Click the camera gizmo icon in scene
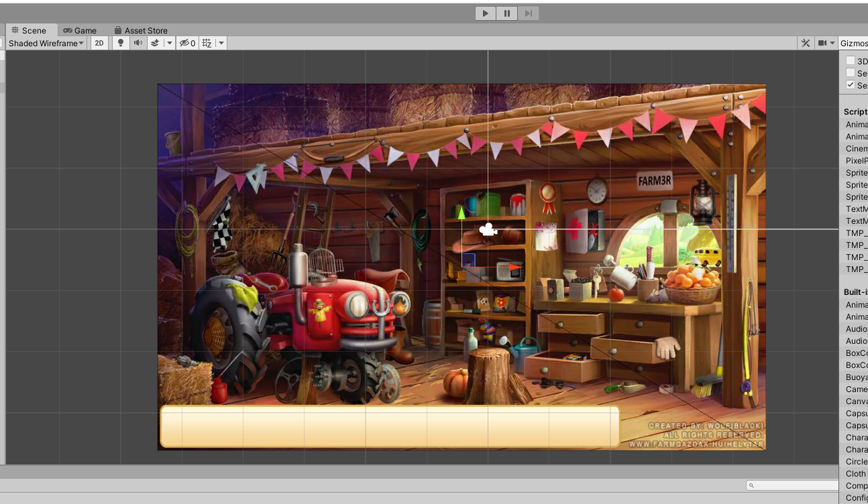This screenshot has height=504, width=868. tap(488, 230)
